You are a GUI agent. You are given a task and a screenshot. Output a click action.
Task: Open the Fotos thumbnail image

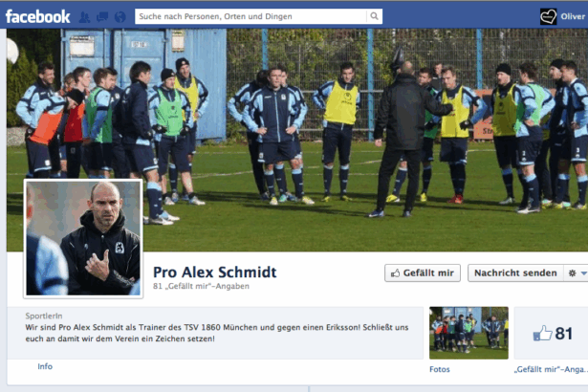pyautogui.click(x=468, y=333)
